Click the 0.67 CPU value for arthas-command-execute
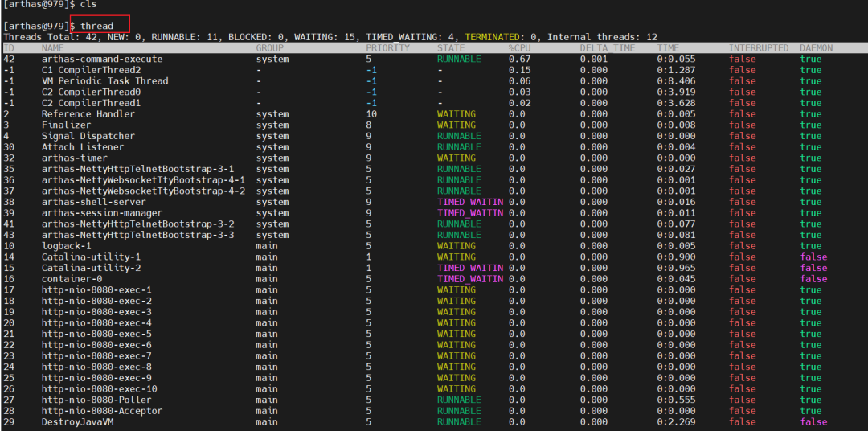868x431 pixels. point(519,59)
